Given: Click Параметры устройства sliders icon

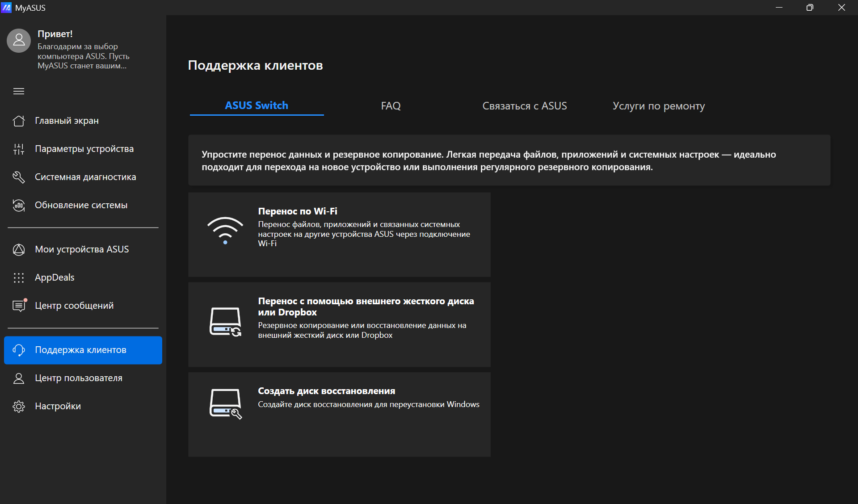Looking at the screenshot, I should tap(19, 149).
